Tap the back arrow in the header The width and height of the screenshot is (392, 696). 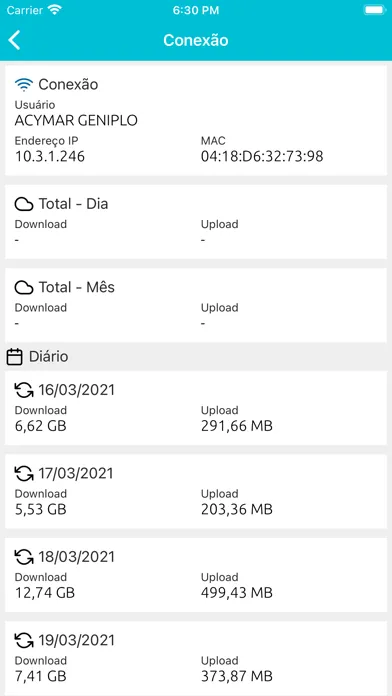pyautogui.click(x=14, y=40)
